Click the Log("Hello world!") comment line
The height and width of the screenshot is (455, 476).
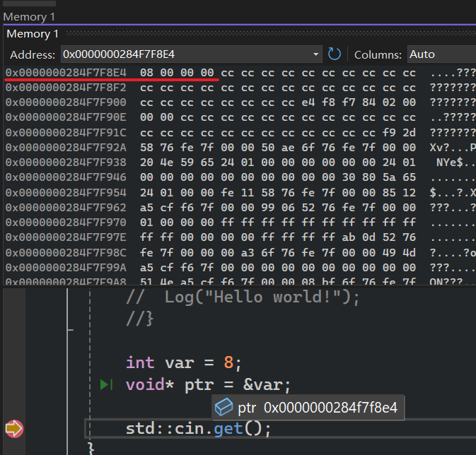pyautogui.click(x=243, y=297)
